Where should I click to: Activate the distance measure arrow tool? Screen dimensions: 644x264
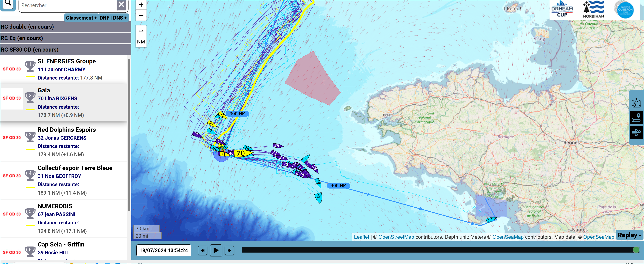click(141, 31)
